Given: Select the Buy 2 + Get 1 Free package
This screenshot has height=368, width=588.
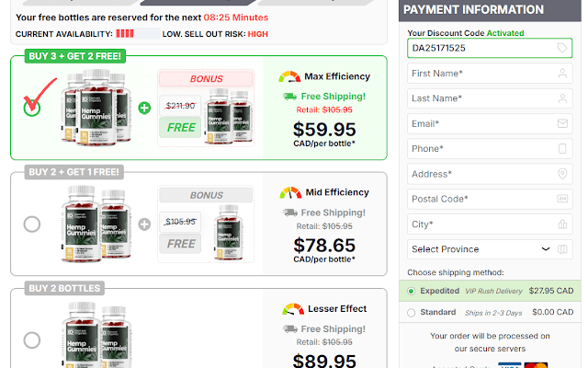Looking at the screenshot, I should 32,224.
